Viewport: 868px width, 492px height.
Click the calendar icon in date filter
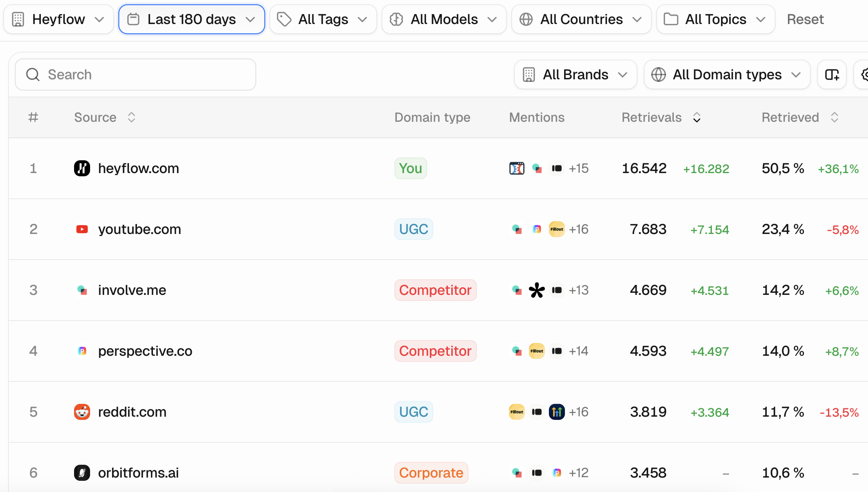[x=133, y=19]
